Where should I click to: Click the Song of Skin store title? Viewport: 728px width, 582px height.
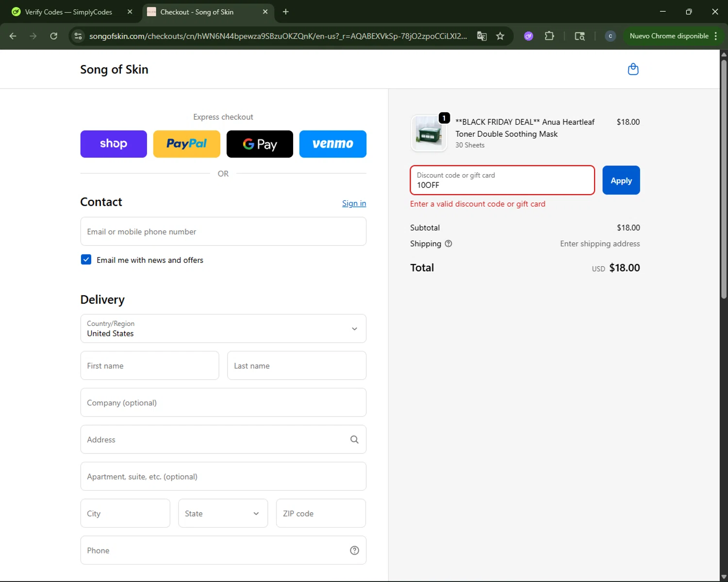point(114,69)
